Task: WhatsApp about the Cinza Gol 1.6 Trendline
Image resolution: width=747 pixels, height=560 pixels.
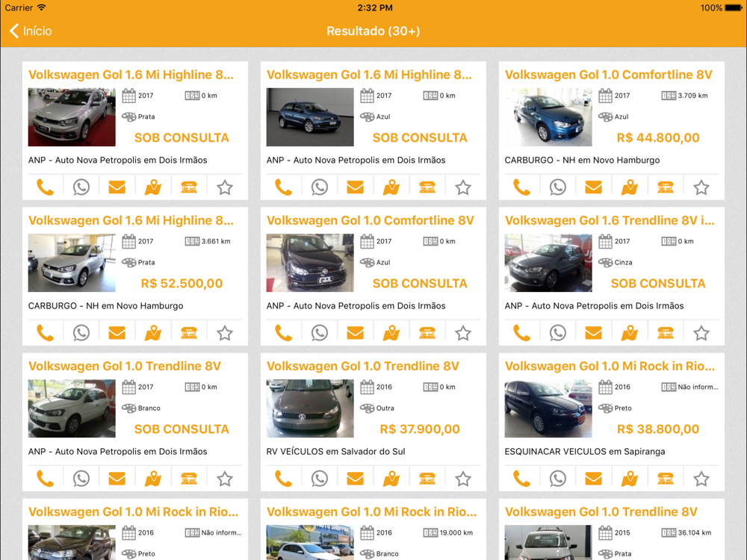Action: [557, 333]
